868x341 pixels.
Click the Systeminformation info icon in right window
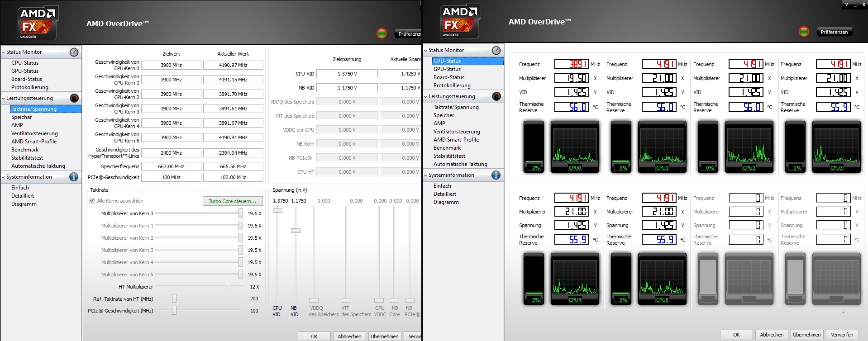(496, 175)
